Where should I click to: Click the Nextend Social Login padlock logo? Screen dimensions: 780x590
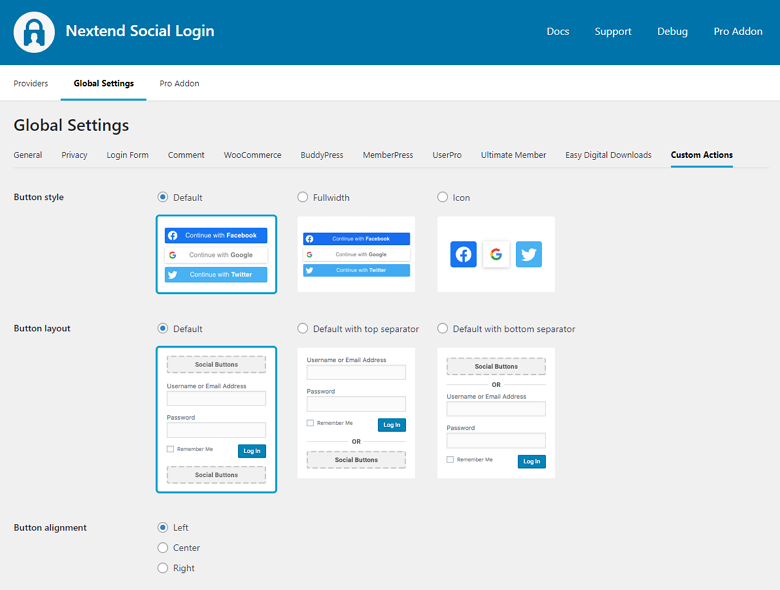34,32
